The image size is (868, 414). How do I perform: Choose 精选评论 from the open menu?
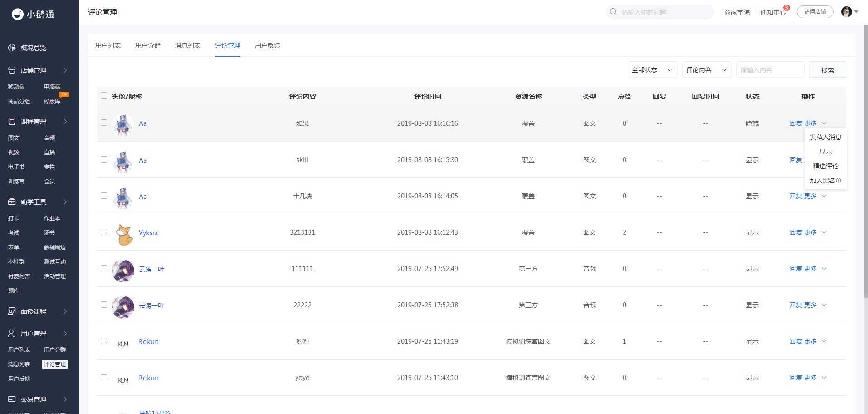(825, 166)
